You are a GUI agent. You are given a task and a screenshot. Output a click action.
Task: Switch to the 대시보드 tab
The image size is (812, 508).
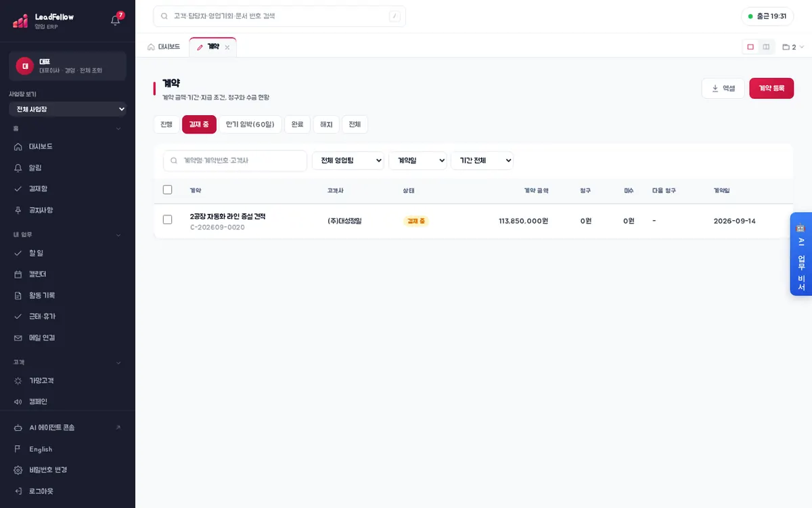pos(164,47)
